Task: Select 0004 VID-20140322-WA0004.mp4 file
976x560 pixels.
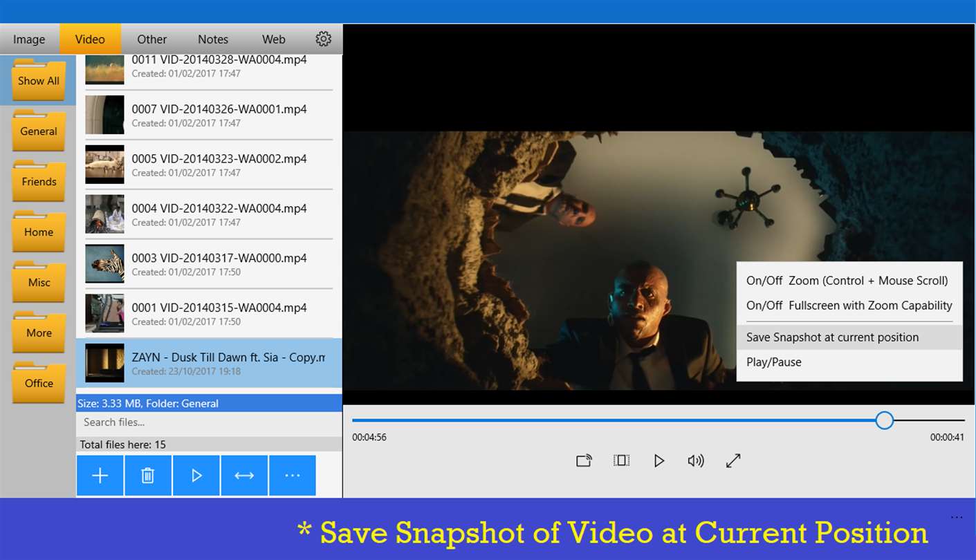Action: point(209,214)
